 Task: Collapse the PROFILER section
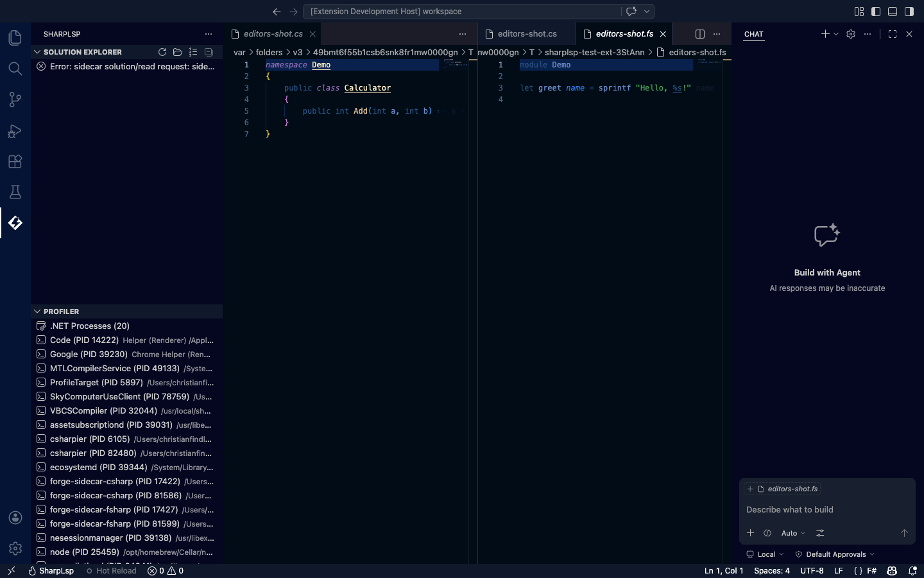pyautogui.click(x=37, y=311)
